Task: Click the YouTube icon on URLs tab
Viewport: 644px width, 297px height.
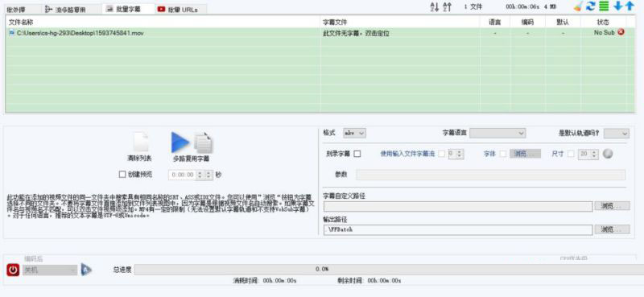Action: [x=162, y=9]
